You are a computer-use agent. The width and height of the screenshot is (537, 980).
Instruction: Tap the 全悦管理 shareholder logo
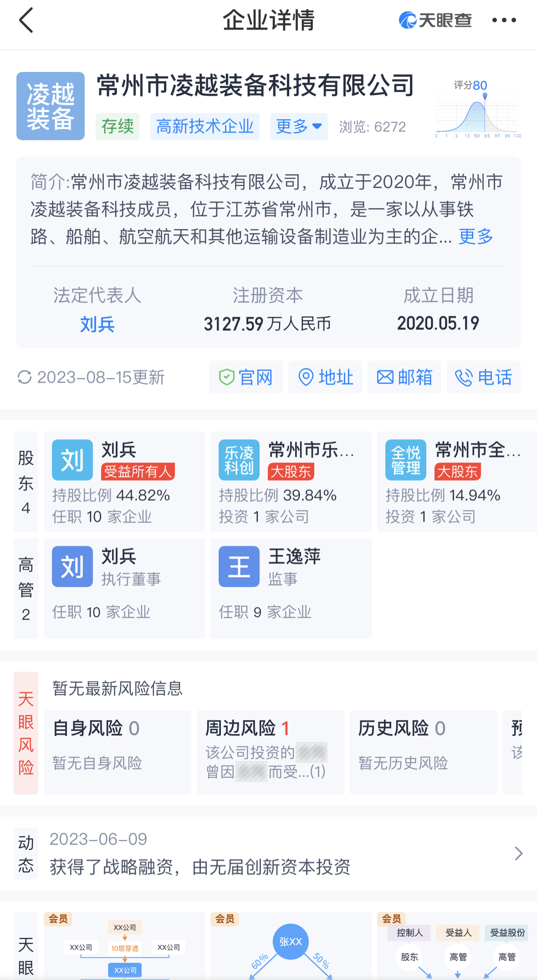pyautogui.click(x=406, y=460)
